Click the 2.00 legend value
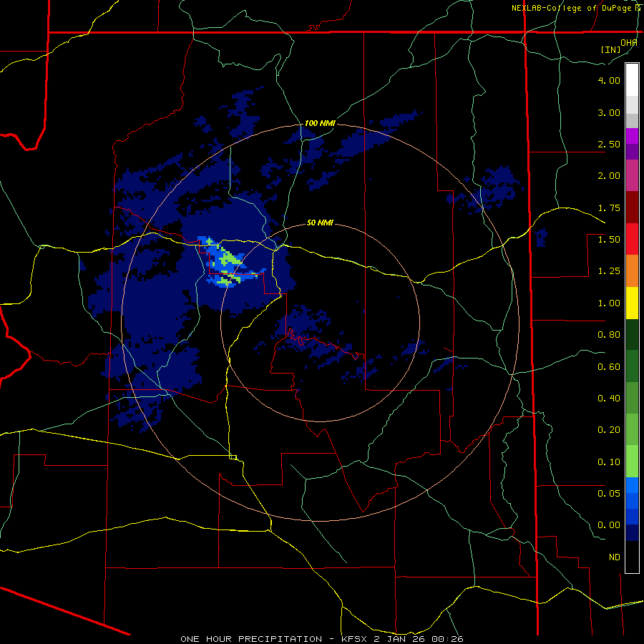The image size is (644, 644). click(x=609, y=176)
